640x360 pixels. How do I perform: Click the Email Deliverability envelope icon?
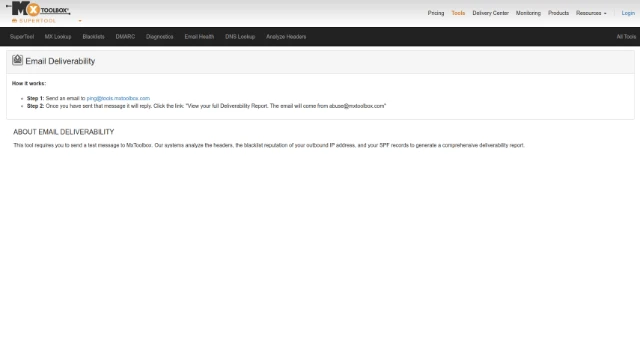click(17, 60)
